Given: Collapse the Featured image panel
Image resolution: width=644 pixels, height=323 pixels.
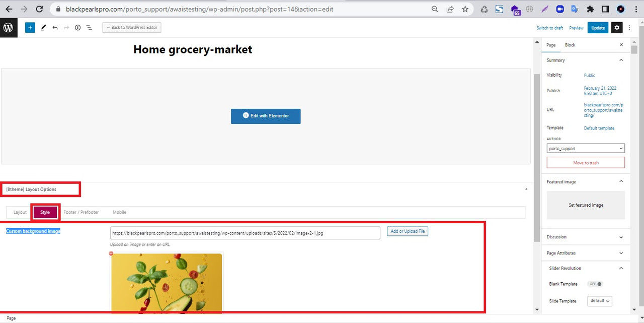Looking at the screenshot, I should (x=621, y=181).
